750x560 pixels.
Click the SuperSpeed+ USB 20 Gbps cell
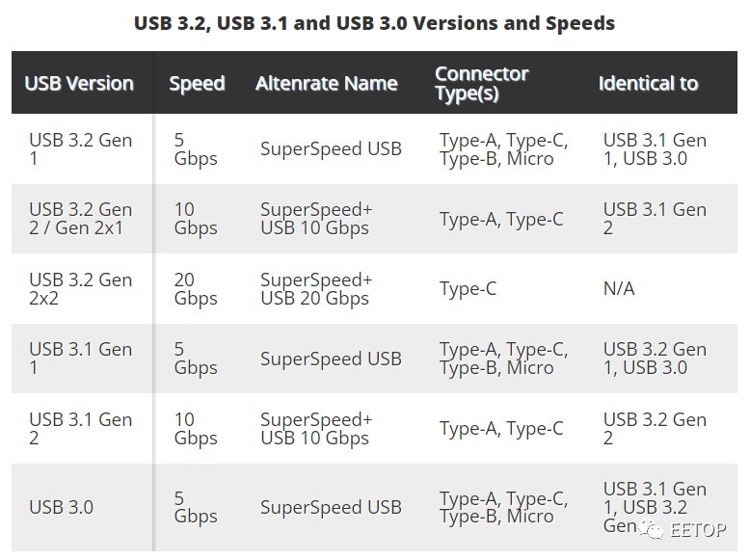(x=316, y=288)
